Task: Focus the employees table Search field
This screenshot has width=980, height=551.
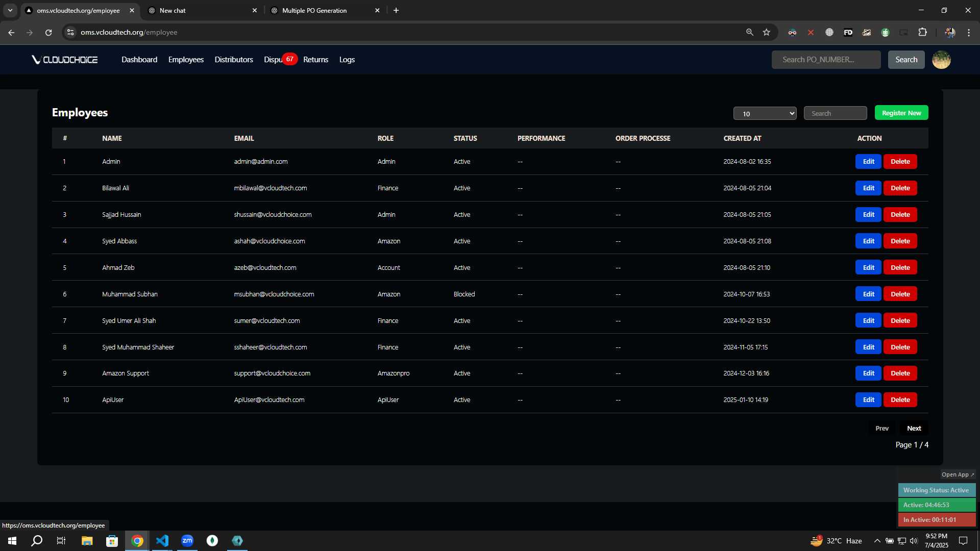Action: point(835,113)
